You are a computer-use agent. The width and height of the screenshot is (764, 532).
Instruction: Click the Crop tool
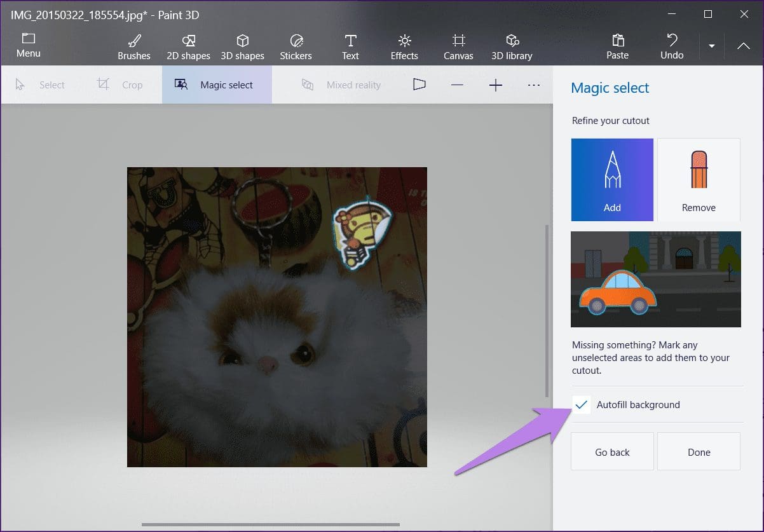[119, 85]
